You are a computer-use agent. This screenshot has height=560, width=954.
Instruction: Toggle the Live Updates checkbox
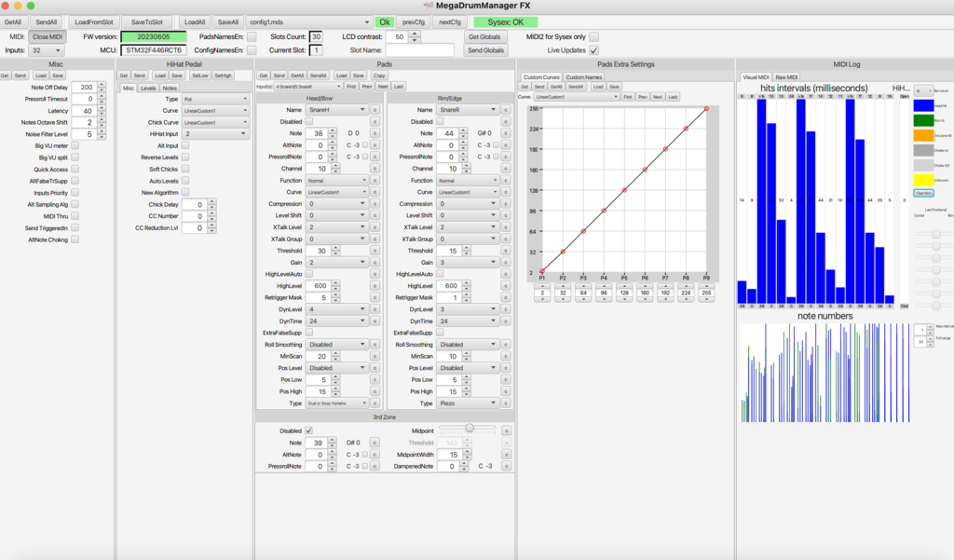point(593,50)
